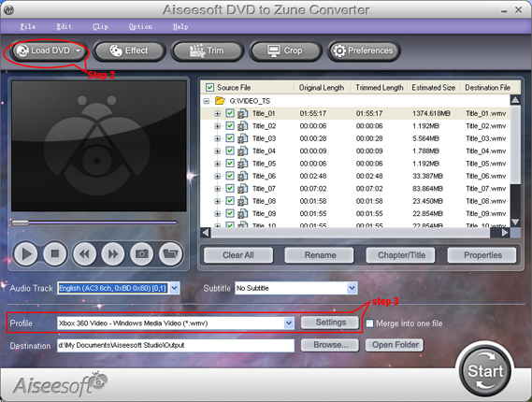The width and height of the screenshot is (532, 402).
Task: Open the Profile format dropdown
Action: 289,323
